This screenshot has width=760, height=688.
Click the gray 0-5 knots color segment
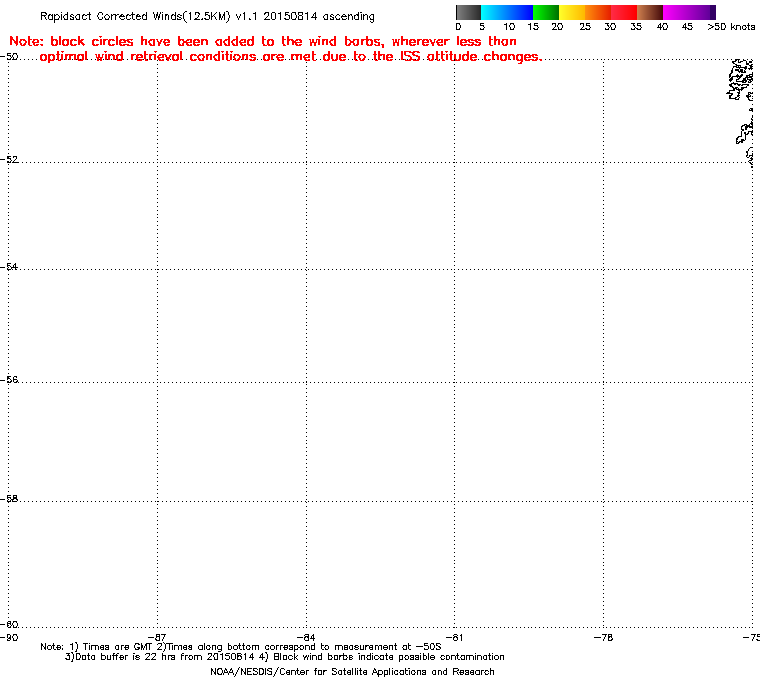(x=468, y=12)
